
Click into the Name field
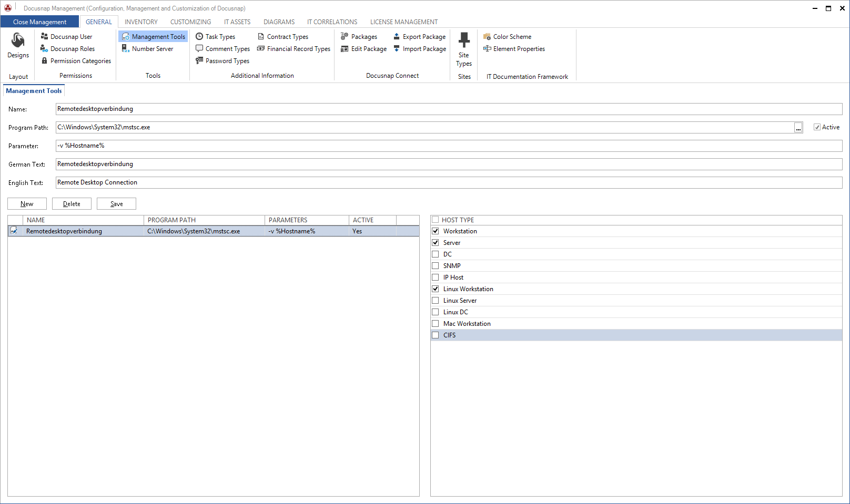click(449, 109)
